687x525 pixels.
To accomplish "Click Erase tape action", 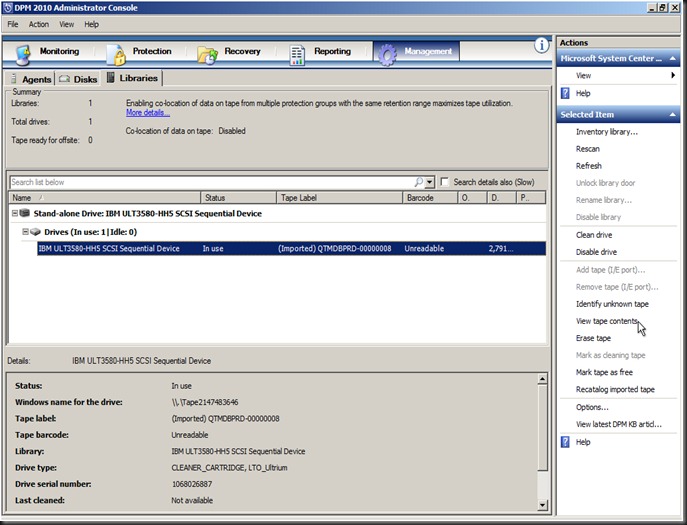I will click(593, 338).
